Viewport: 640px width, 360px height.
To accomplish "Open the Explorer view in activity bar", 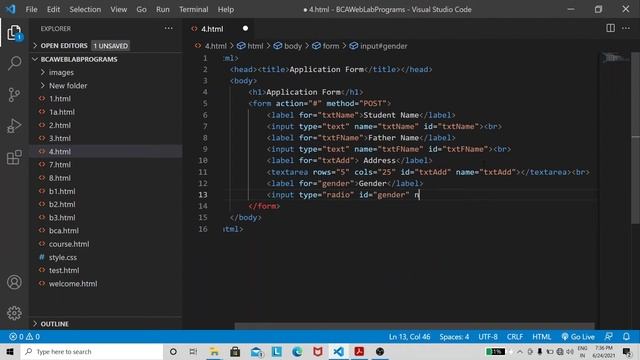I will pos(14,33).
